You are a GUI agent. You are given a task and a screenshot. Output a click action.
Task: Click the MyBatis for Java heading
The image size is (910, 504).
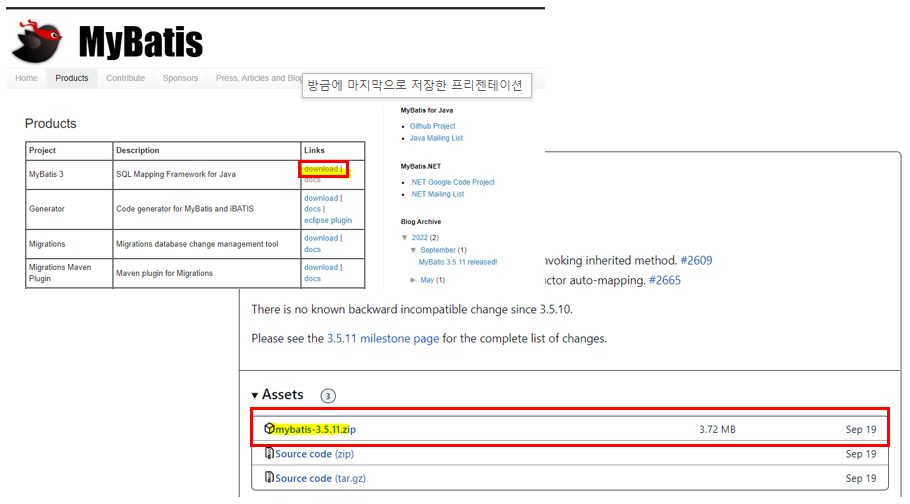coord(427,110)
